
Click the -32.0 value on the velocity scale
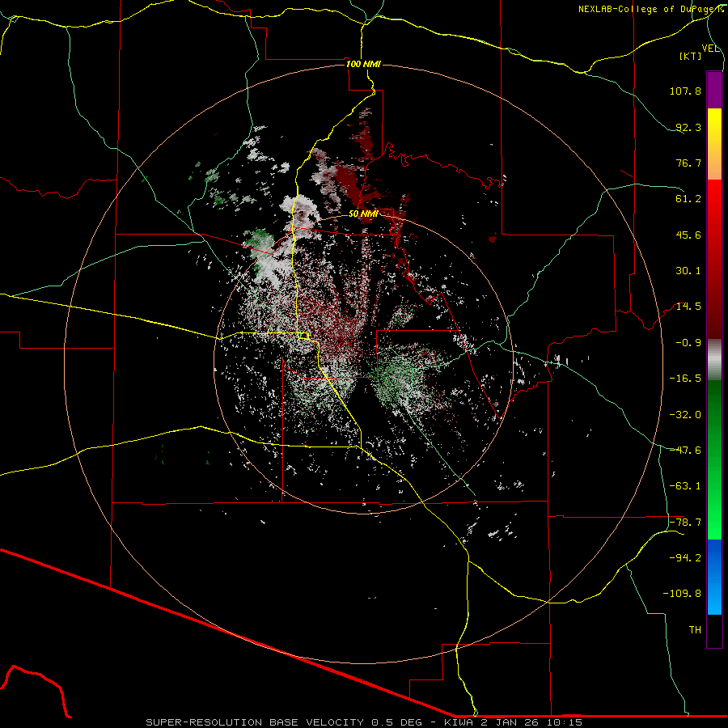(x=685, y=415)
